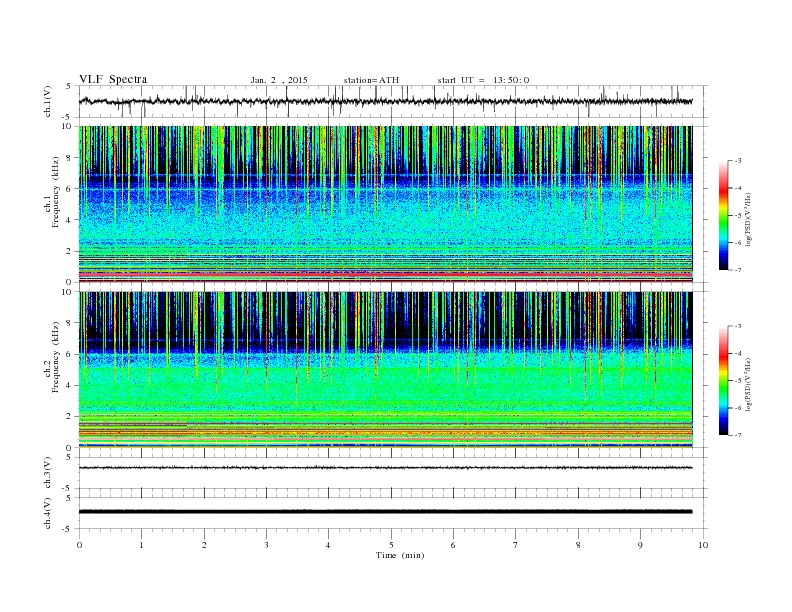The image size is (792, 612).
Task: Click the time axis tick label "1"
Action: (x=141, y=545)
